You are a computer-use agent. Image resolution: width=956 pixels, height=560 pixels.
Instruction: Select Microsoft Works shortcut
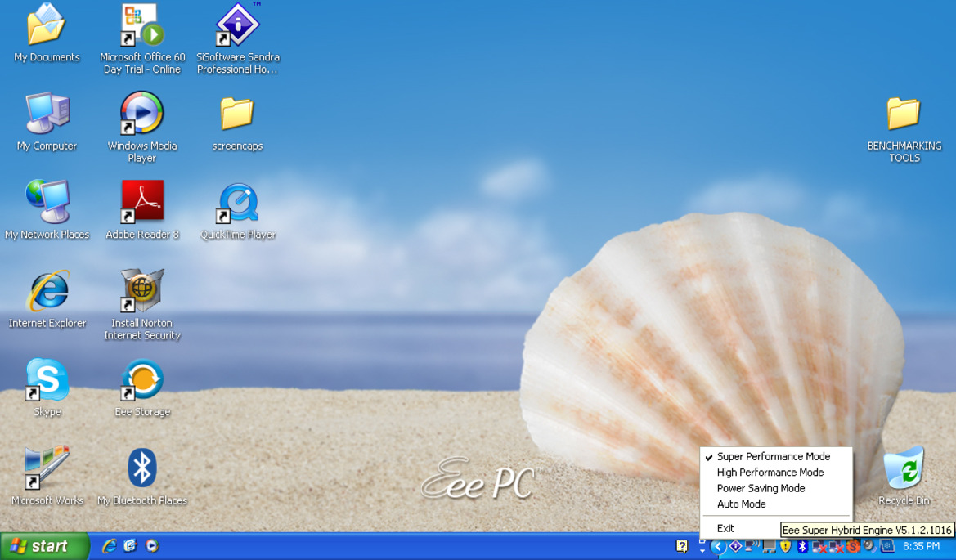point(47,476)
